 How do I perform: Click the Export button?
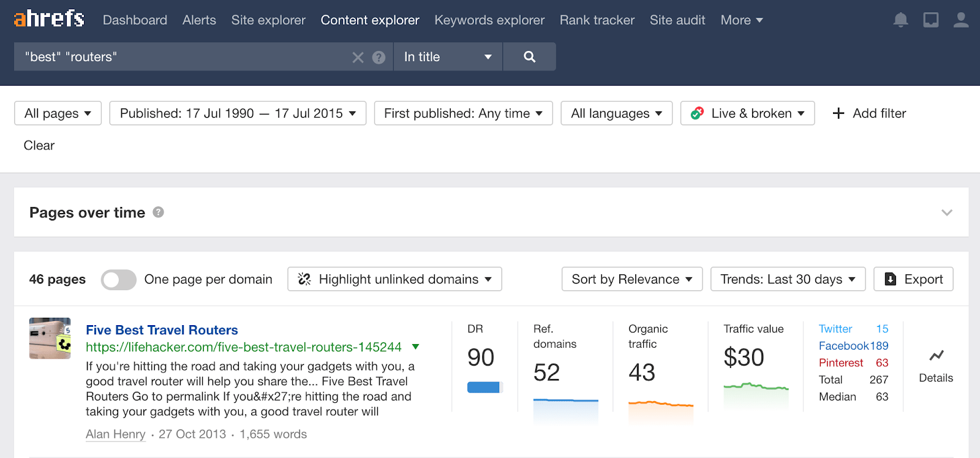[913, 279]
